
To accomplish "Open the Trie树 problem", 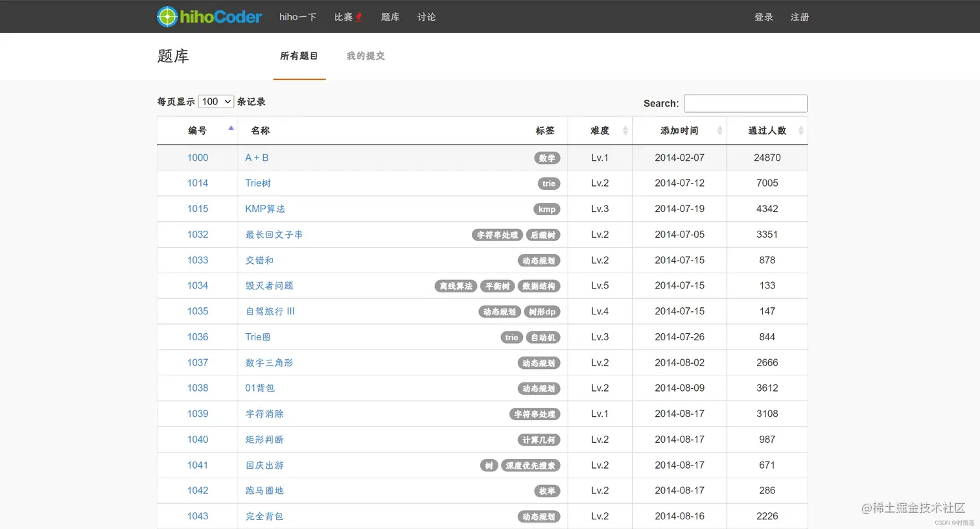I will (x=258, y=183).
